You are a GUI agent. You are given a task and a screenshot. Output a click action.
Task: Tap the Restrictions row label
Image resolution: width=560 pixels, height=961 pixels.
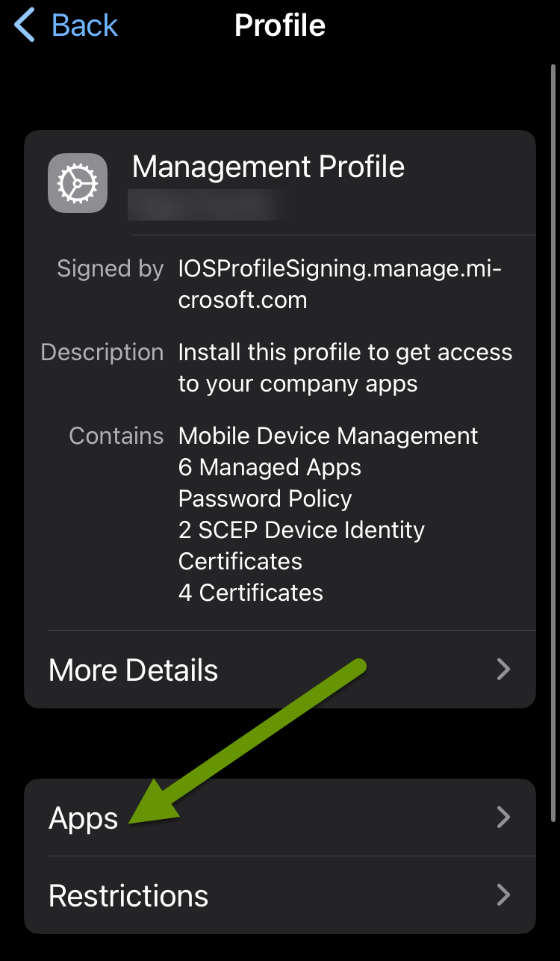coord(128,895)
